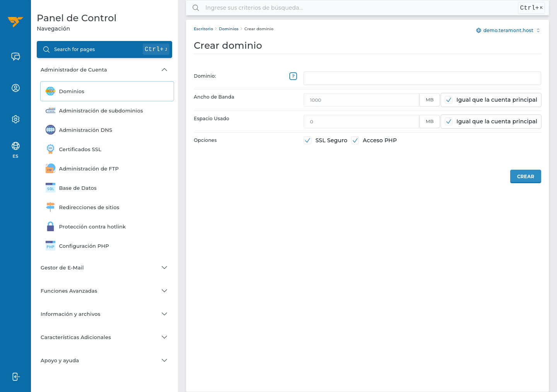Image resolution: width=557 pixels, height=392 pixels.
Task: Click the help question mark next to Dominio
Action: [x=293, y=76]
